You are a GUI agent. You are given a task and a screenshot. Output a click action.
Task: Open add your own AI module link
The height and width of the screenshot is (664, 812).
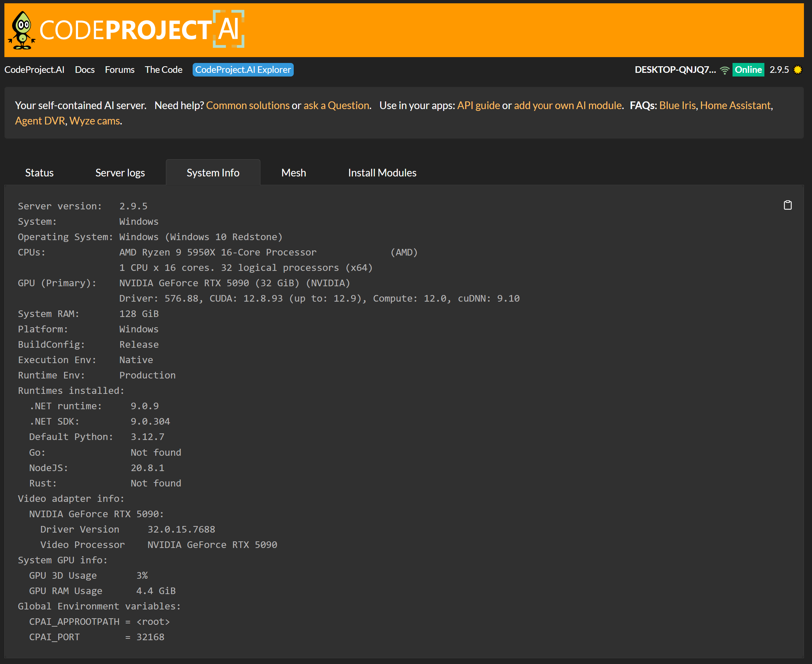568,105
